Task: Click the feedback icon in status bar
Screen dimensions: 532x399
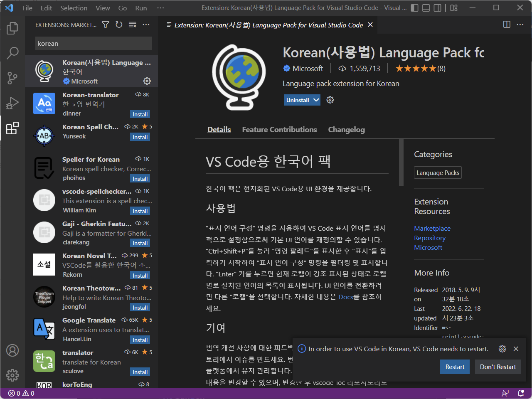Action: point(505,393)
